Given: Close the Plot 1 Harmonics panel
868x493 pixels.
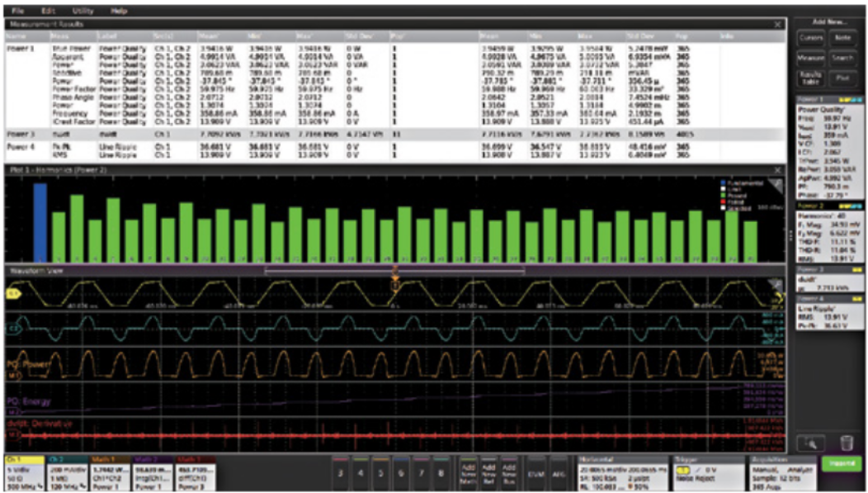Looking at the screenshot, I should [x=777, y=169].
